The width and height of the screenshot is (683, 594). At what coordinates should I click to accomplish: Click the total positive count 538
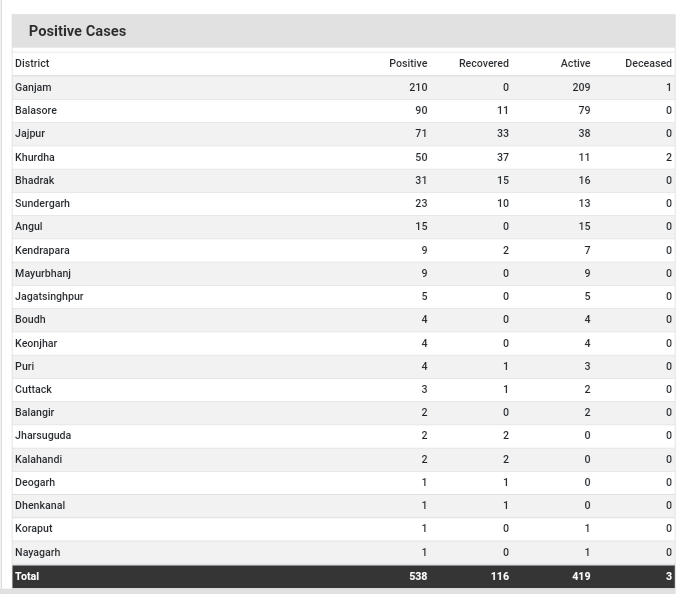418,576
